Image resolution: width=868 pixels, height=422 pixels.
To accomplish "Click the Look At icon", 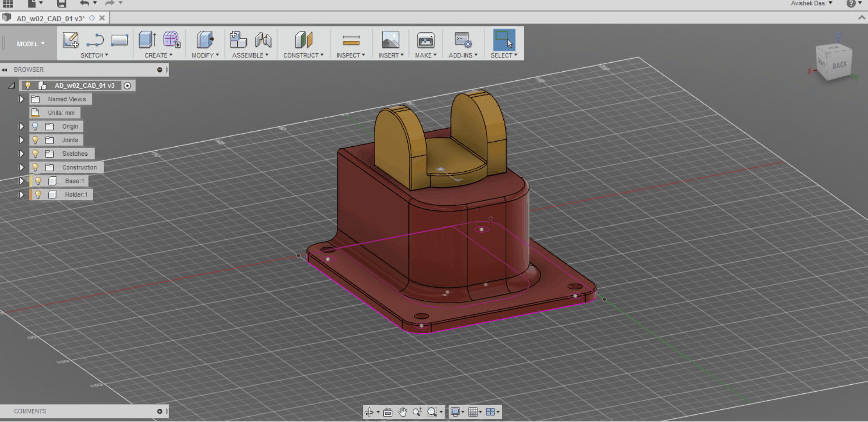I will point(388,412).
